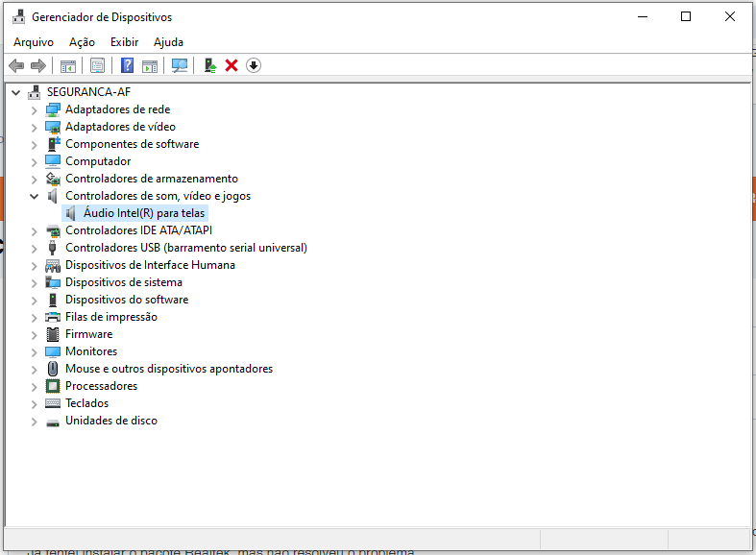Close the Gerenciador de Dispositivos window

click(730, 17)
